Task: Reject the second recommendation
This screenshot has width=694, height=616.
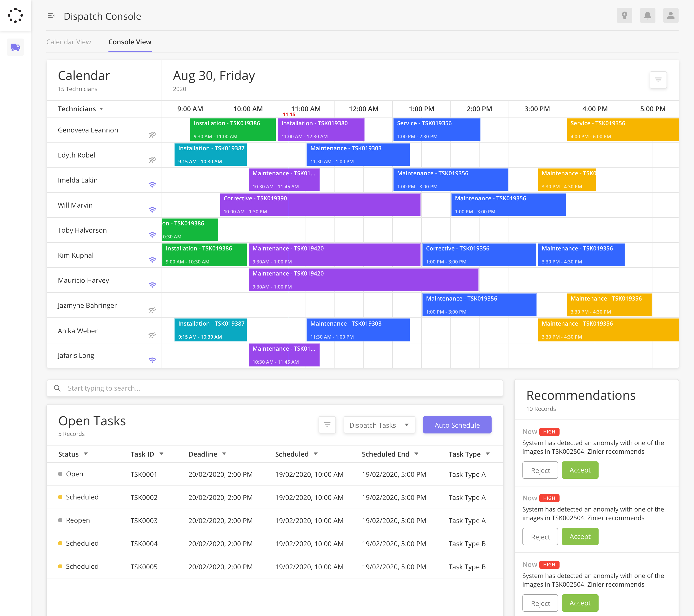Action: coord(540,537)
